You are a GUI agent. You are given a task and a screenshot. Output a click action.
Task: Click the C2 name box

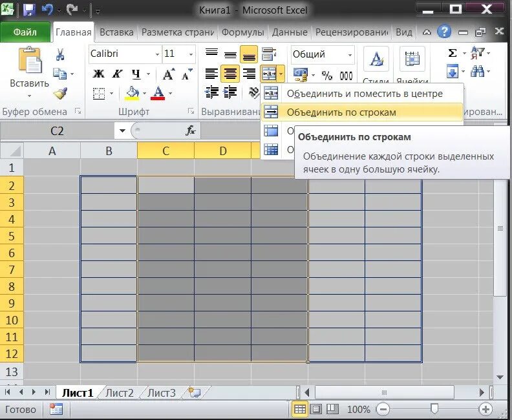[x=58, y=131]
